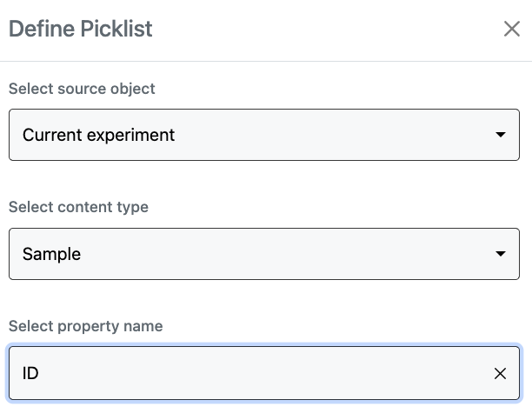The width and height of the screenshot is (532, 420).
Task: Remove selected property using the clear icon
Action: tap(500, 374)
